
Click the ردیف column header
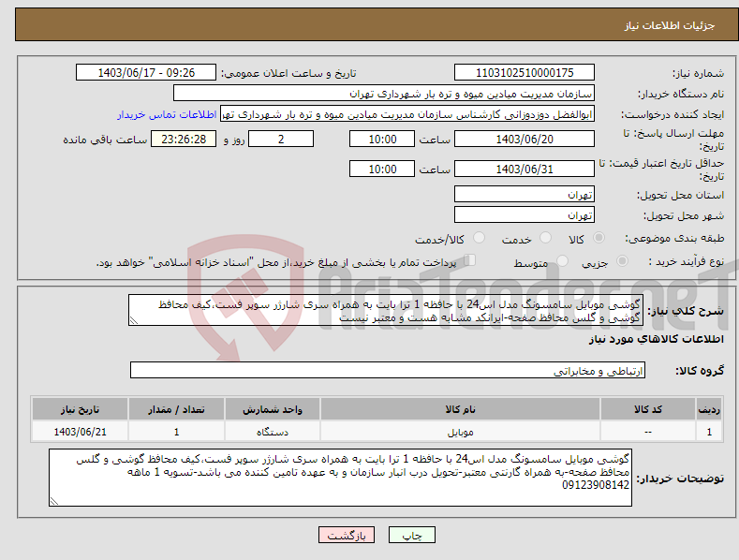[x=709, y=409]
